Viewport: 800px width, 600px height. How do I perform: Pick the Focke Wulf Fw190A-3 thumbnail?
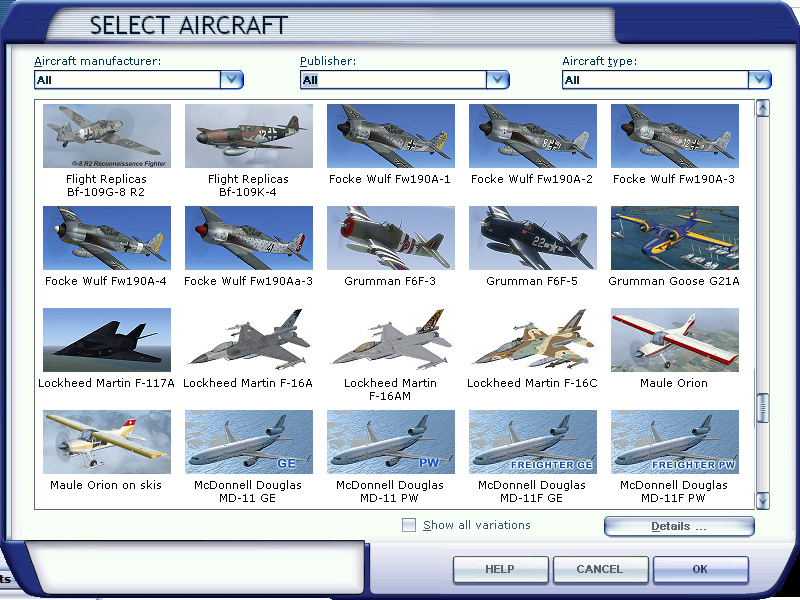(674, 136)
